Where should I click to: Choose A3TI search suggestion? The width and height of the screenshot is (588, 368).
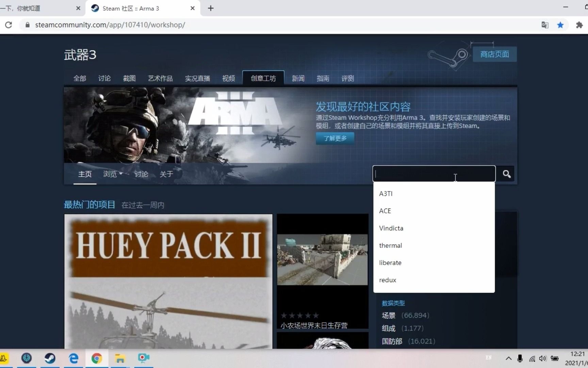434,194
